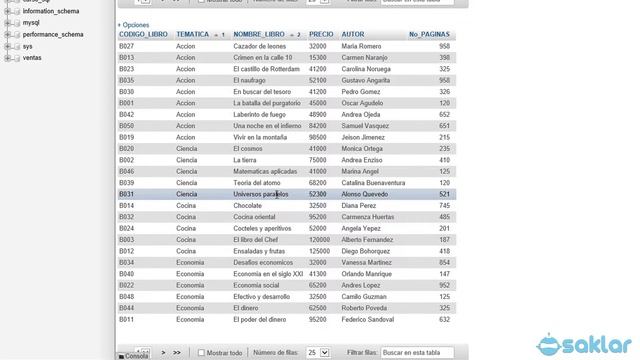The image size is (640, 360).
Task: Open the Consola panel
Action: 133,356
